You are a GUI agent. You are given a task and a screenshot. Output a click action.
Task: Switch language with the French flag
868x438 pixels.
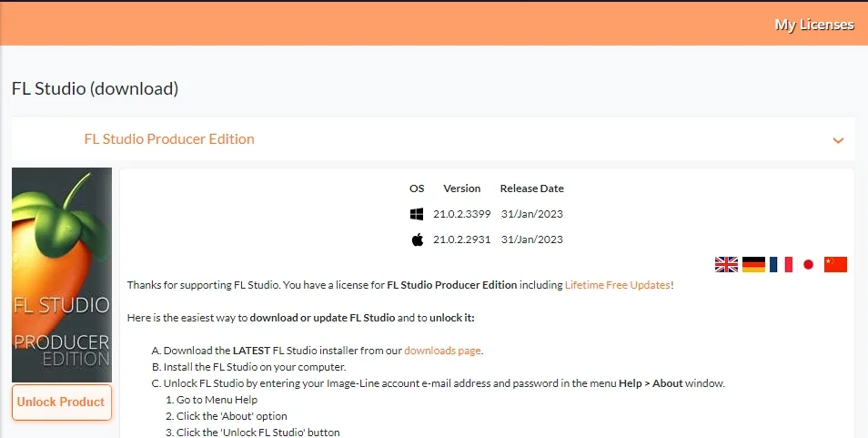(781, 265)
